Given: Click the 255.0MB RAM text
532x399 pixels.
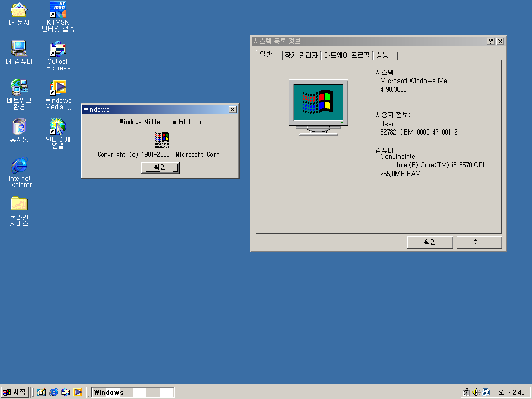Looking at the screenshot, I should click(x=401, y=174).
